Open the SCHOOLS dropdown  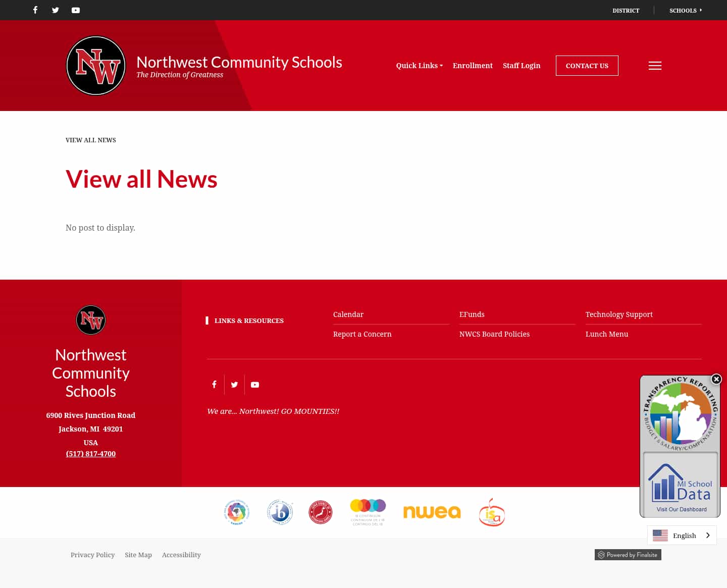click(685, 10)
